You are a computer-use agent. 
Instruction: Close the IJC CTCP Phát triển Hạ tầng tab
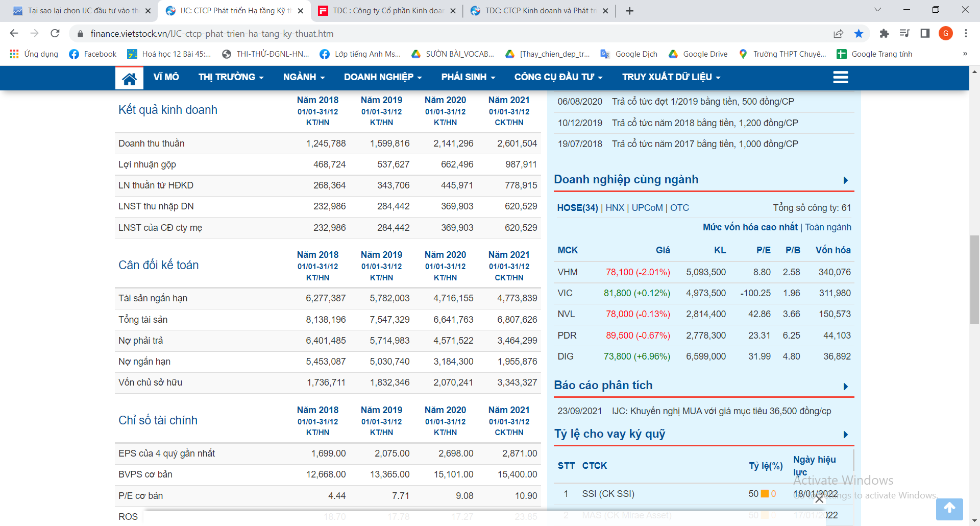[300, 11]
